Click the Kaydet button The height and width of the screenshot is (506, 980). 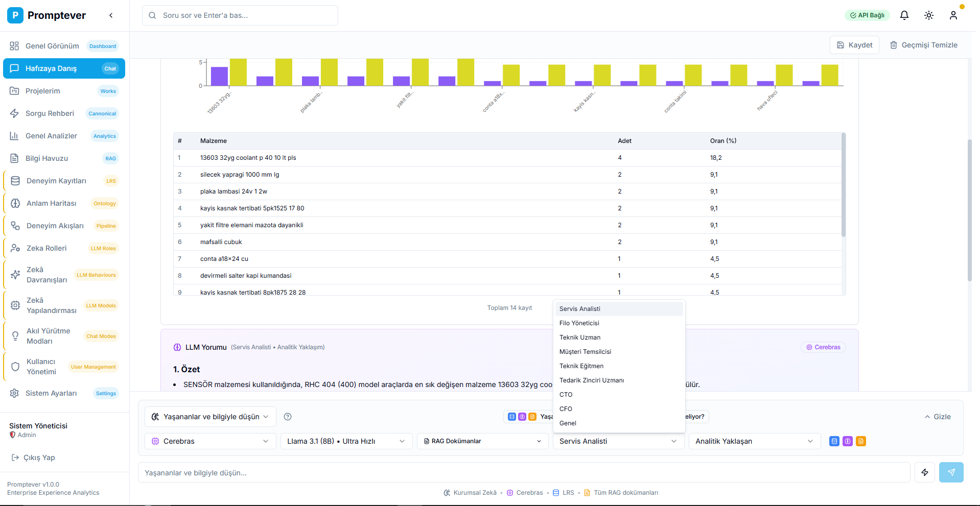tap(854, 45)
